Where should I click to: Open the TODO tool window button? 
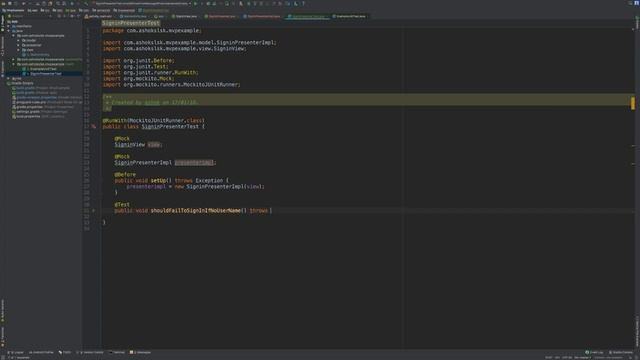[x=64, y=352]
